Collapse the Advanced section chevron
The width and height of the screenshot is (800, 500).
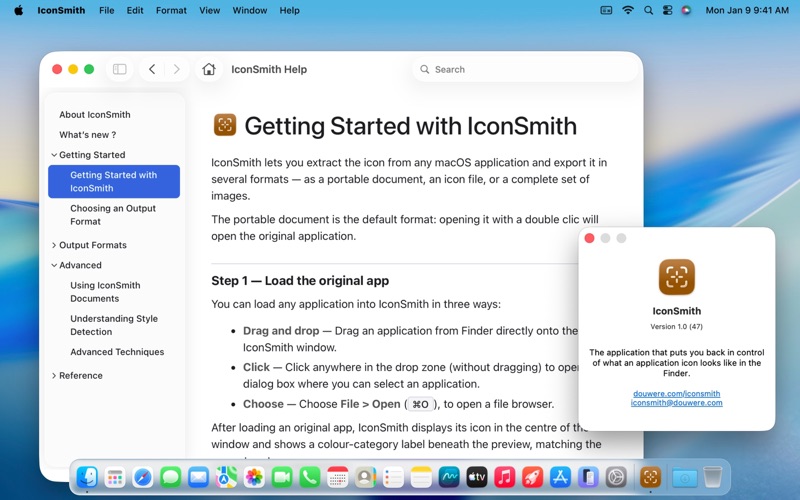click(54, 265)
